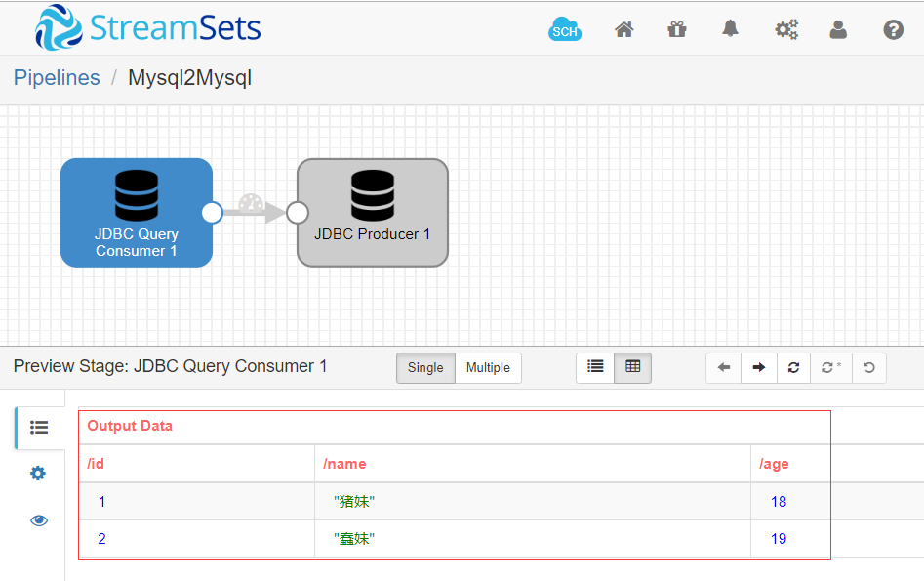This screenshot has height=581, width=924.
Task: Open stage configuration via the gear sidebar icon
Action: click(x=38, y=473)
